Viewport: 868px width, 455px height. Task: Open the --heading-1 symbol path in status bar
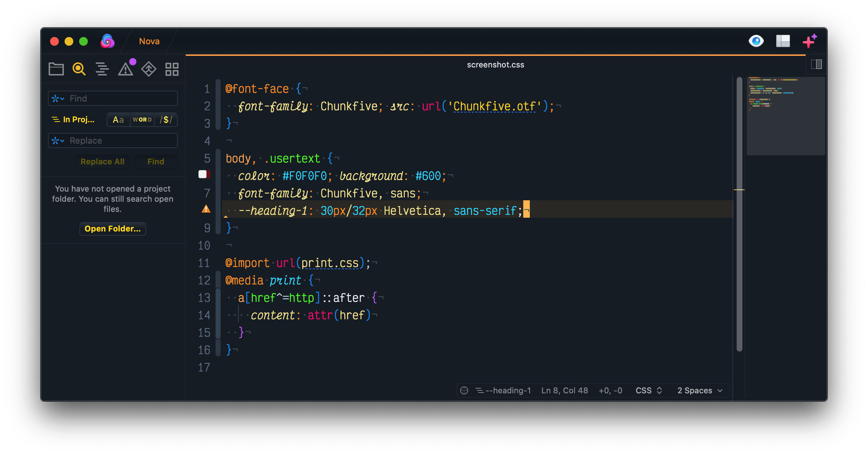tap(503, 390)
